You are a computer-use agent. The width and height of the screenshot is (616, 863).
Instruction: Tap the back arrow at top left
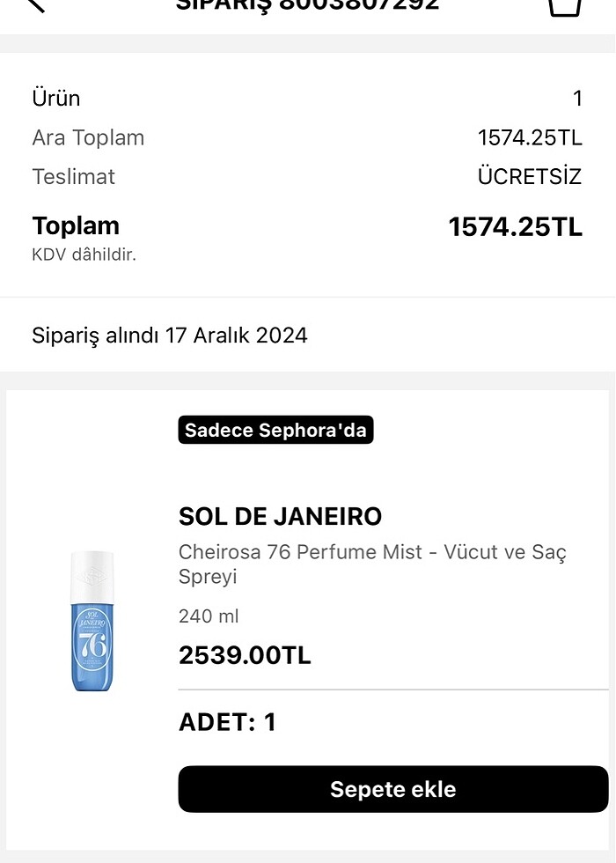35,7
